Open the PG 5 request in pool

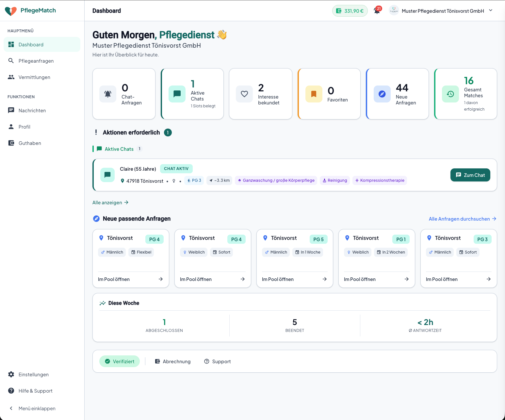tap(294, 279)
